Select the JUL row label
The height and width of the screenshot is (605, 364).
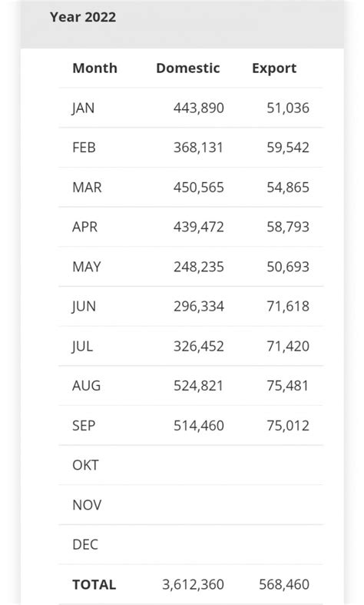pyautogui.click(x=82, y=347)
